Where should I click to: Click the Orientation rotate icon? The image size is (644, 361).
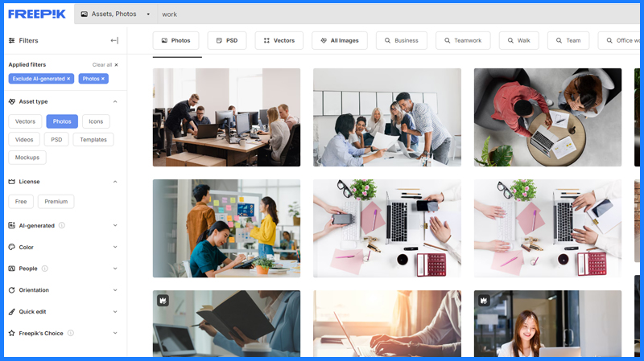click(x=11, y=290)
